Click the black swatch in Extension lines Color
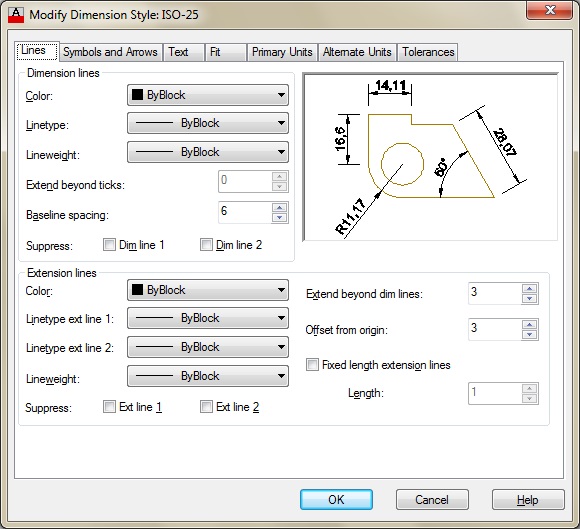580x529 pixels. pos(137,290)
